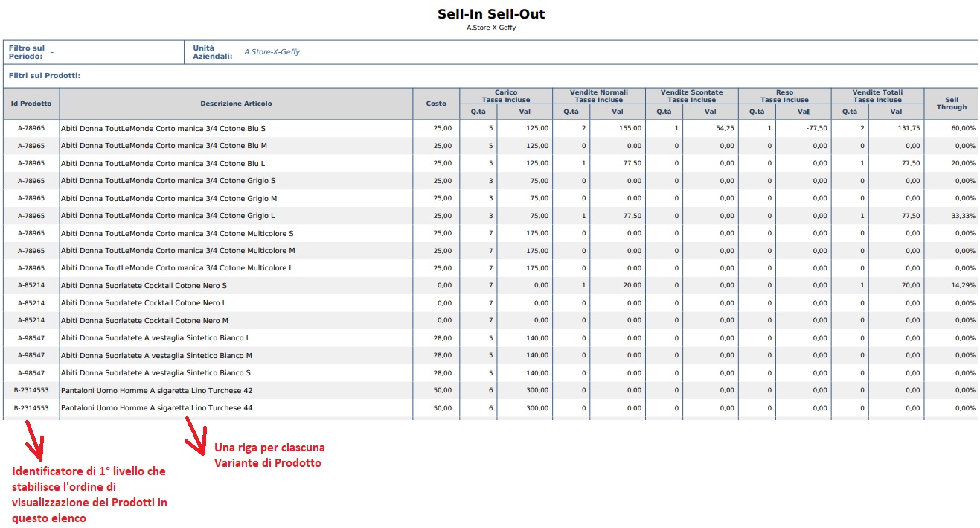Select row ToutLeMonde Cotone Grigio L description
Screen dimensions: 980x528
pos(167,216)
